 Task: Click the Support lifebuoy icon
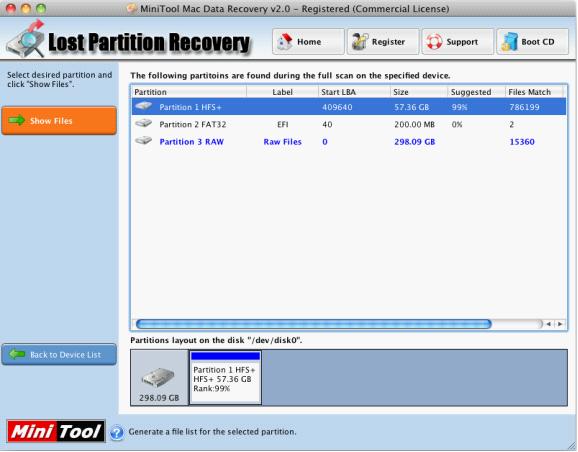[x=434, y=42]
